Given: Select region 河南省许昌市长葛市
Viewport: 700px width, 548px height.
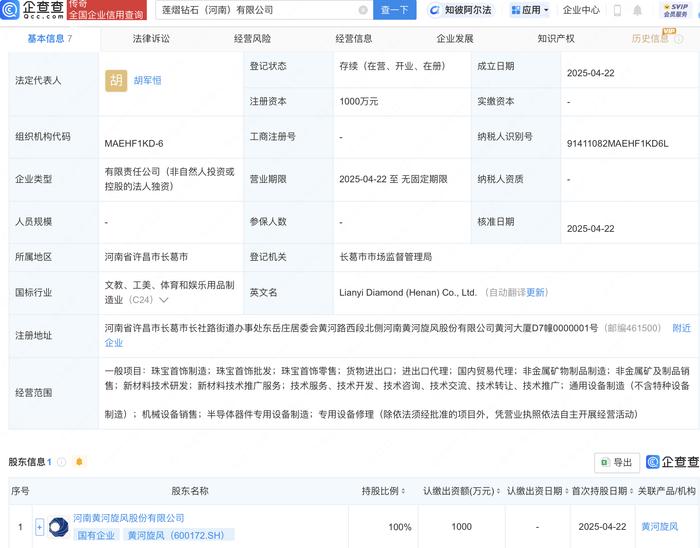Looking at the screenshot, I should coord(146,257).
